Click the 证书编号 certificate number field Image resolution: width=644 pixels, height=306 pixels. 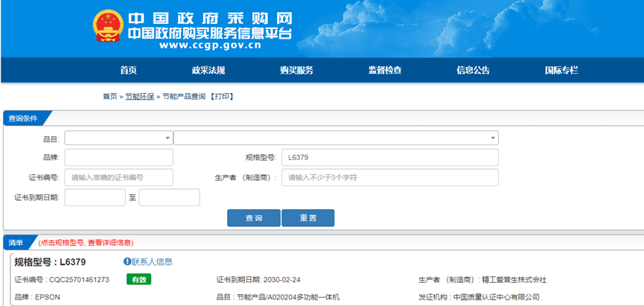(118, 177)
